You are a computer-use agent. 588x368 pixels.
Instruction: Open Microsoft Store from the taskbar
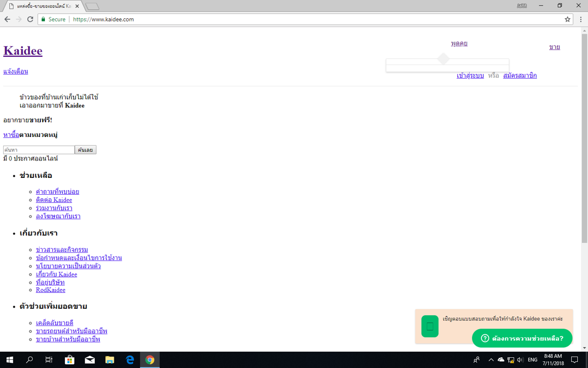pyautogui.click(x=69, y=360)
